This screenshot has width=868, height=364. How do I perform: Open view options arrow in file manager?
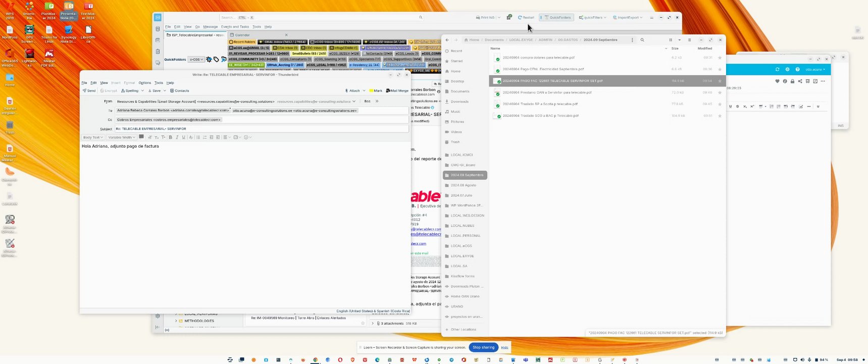pos(679,40)
